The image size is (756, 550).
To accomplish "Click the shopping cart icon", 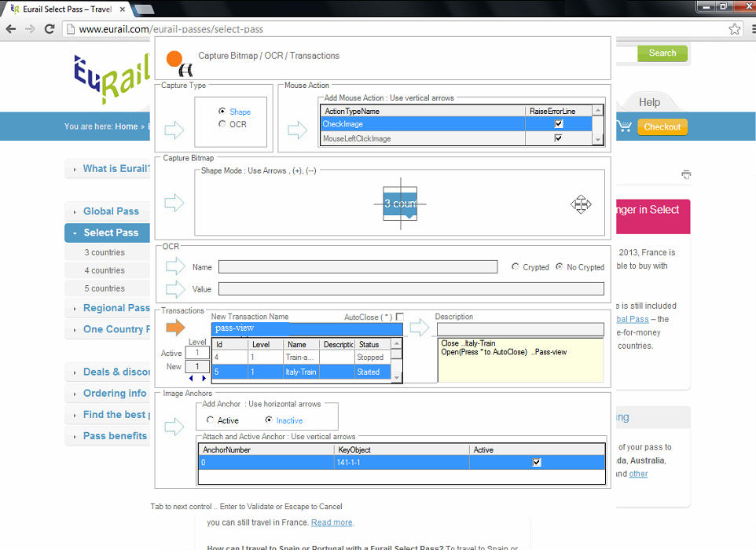I will click(x=625, y=126).
